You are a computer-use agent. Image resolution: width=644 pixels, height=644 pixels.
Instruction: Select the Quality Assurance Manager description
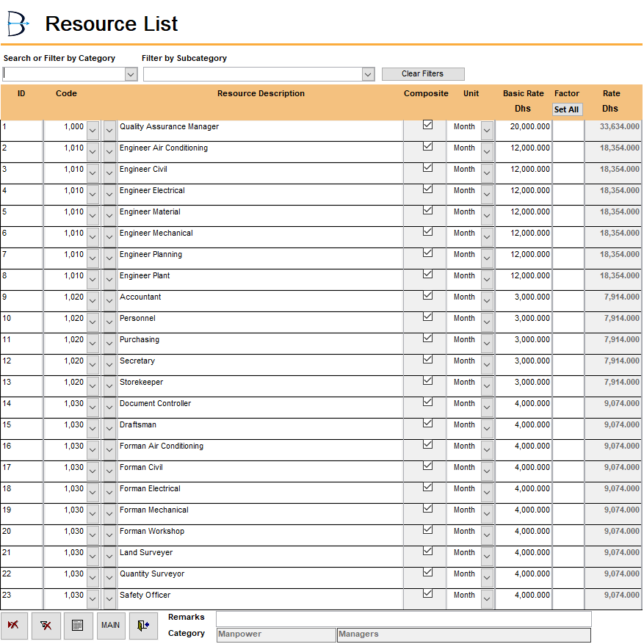pyautogui.click(x=169, y=126)
